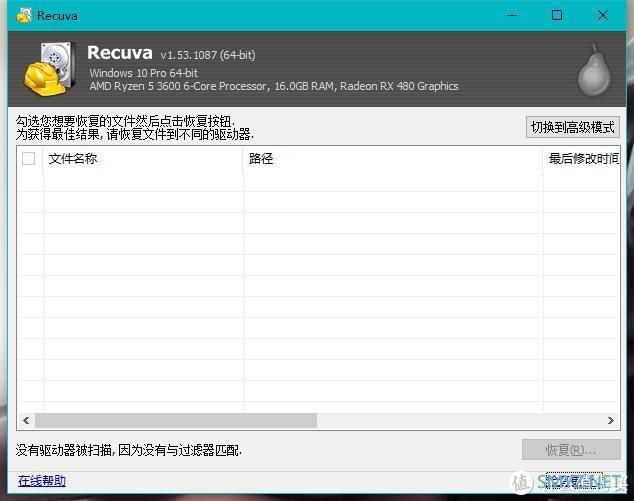634x501 pixels.
Task: Click the Piriform pear logo
Action: coord(594,71)
